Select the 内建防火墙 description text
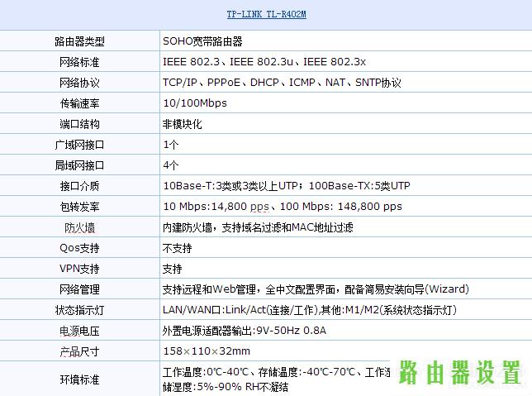 258,227
